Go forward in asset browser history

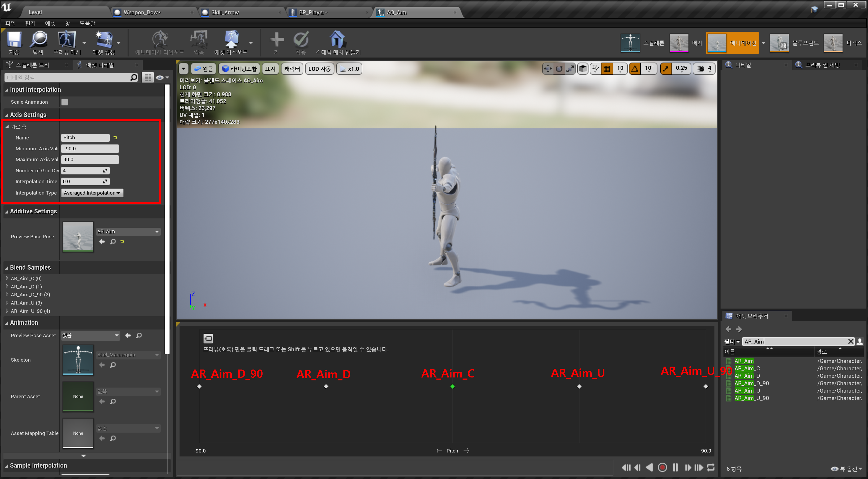(x=739, y=329)
